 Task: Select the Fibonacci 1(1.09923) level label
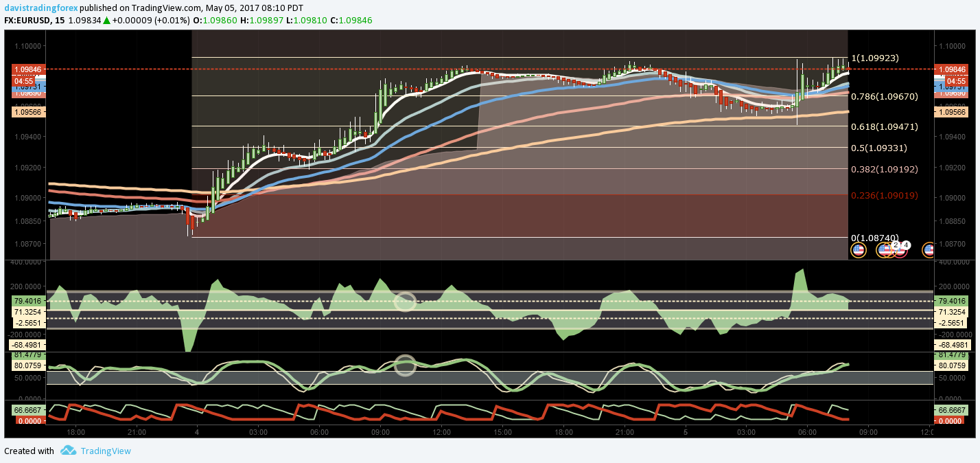875,58
